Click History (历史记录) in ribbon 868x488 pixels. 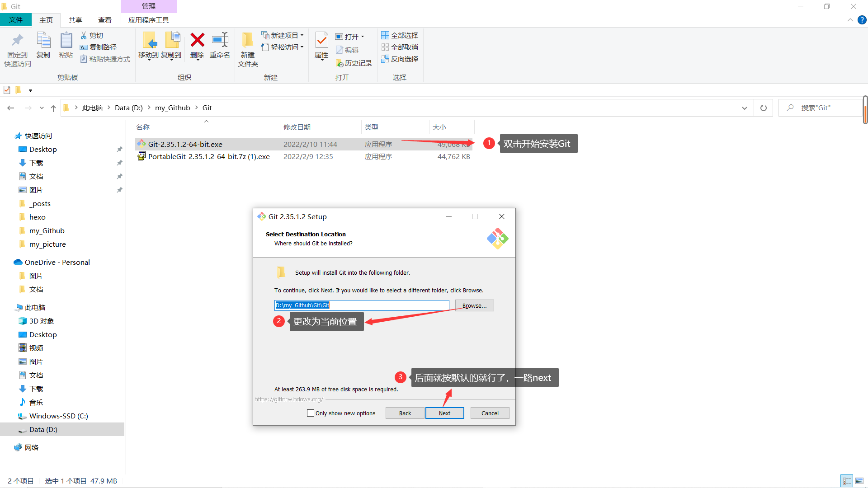coord(354,63)
